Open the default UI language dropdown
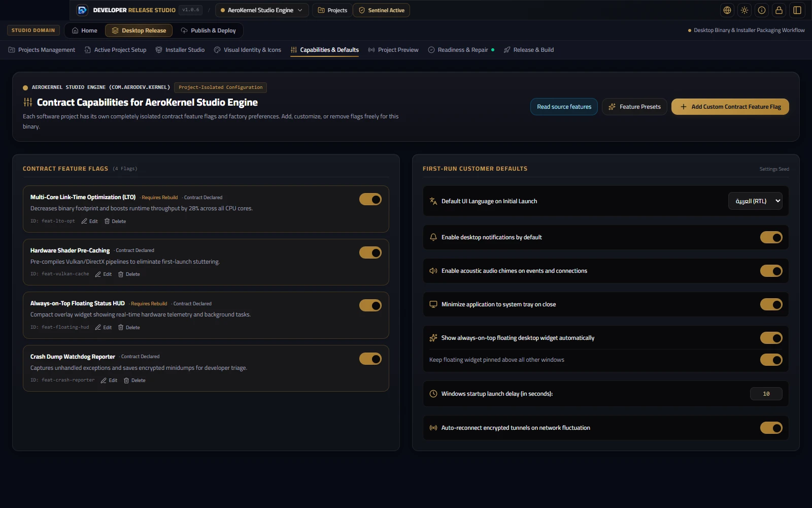The width and height of the screenshot is (812, 508). click(755, 201)
